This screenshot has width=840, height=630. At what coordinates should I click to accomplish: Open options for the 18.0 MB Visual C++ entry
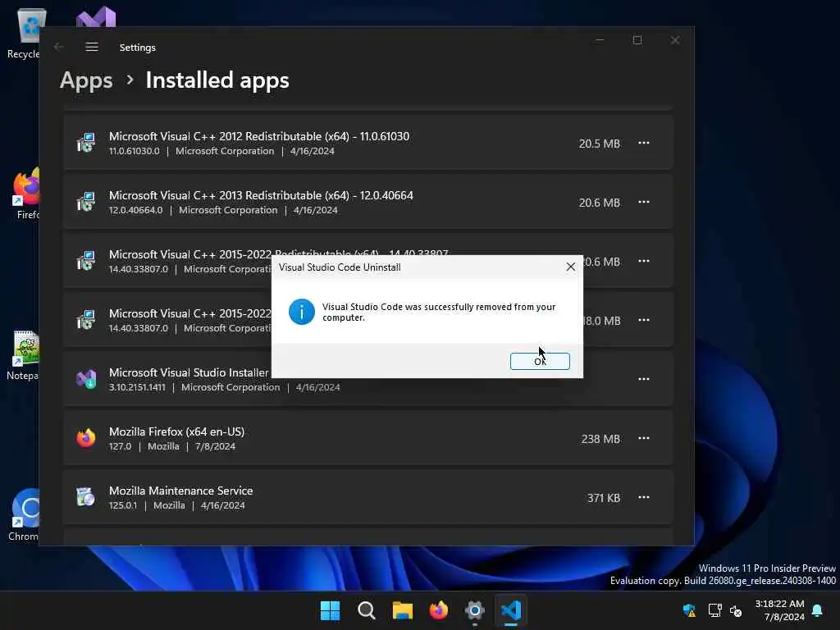point(643,320)
